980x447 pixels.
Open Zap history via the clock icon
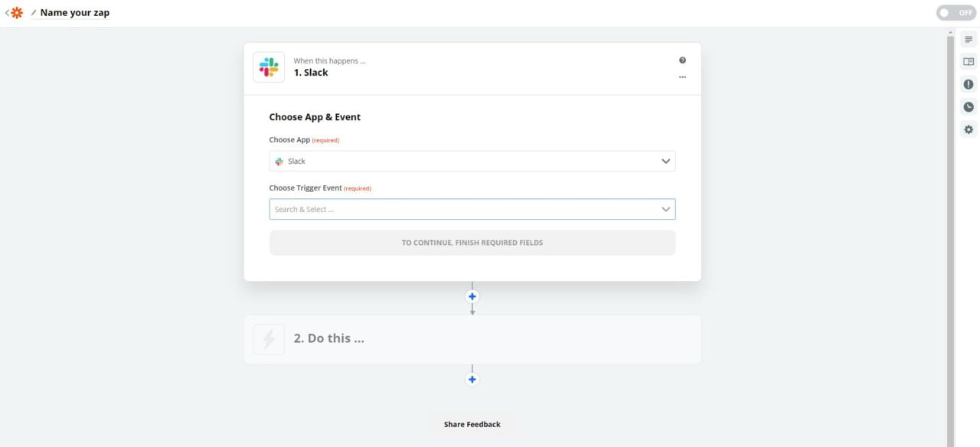point(968,106)
